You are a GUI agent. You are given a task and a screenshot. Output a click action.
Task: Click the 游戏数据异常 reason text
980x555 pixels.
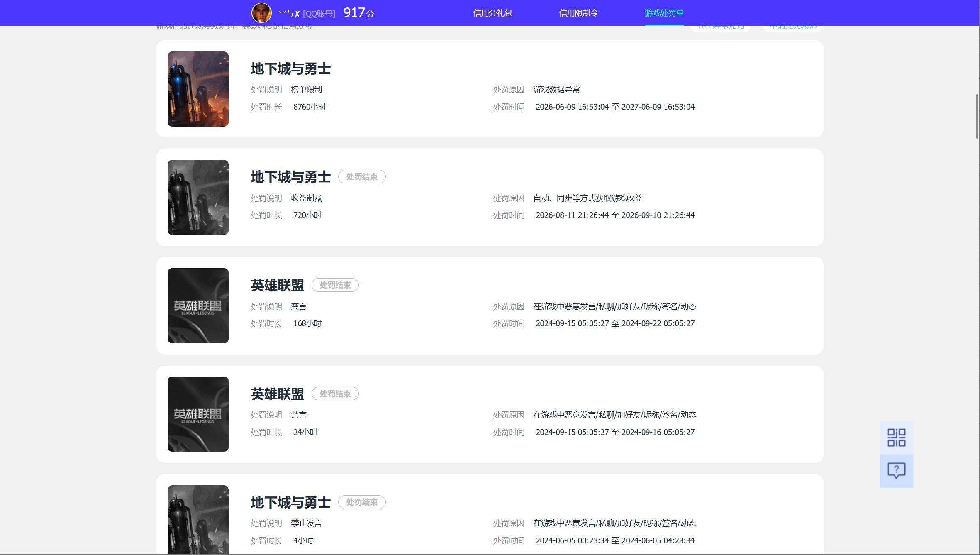(556, 89)
